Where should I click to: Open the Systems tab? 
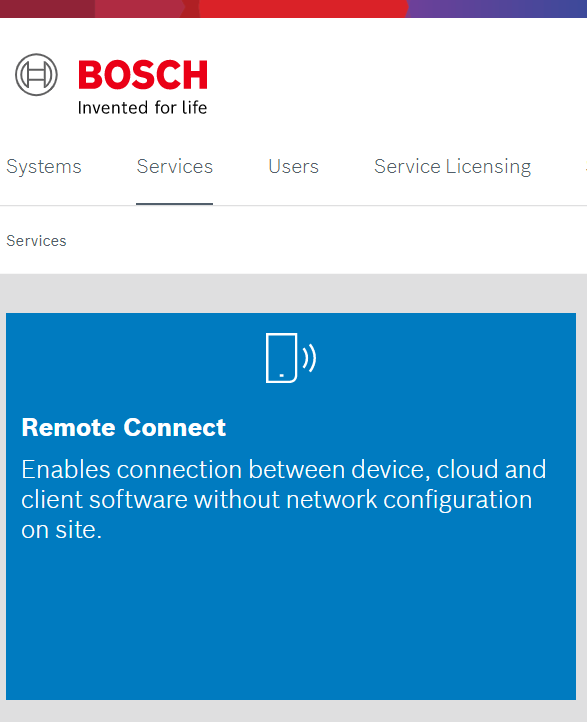(x=44, y=167)
